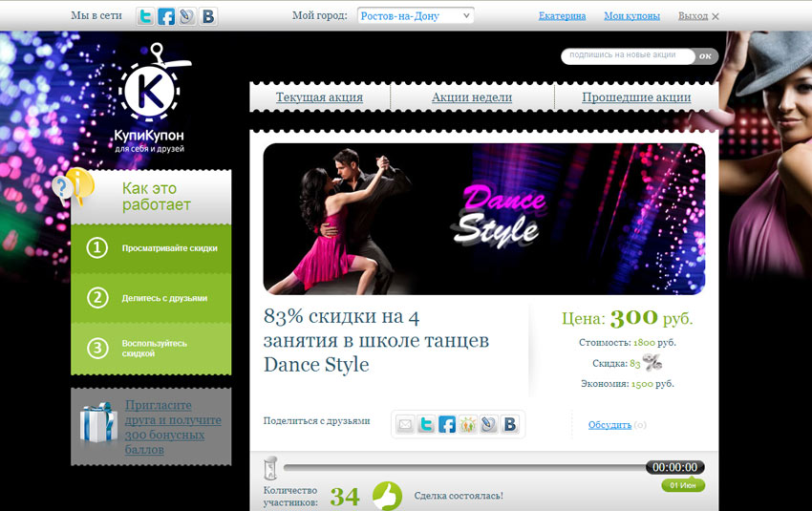Image resolution: width=812 pixels, height=511 pixels.
Task: Submit the subscription with the OK button
Action: (706, 56)
